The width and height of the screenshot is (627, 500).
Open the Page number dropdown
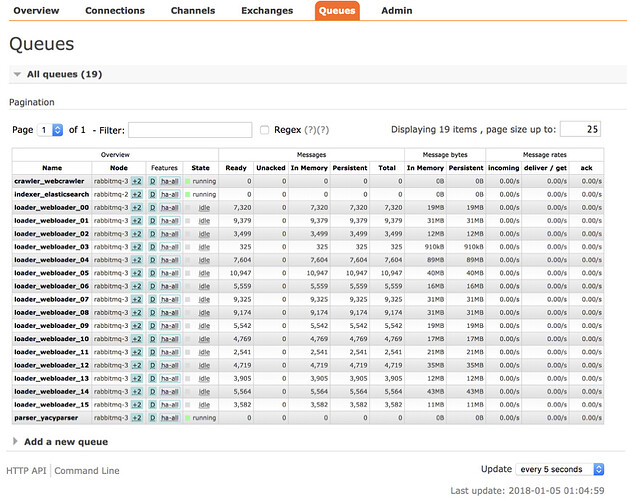point(50,130)
